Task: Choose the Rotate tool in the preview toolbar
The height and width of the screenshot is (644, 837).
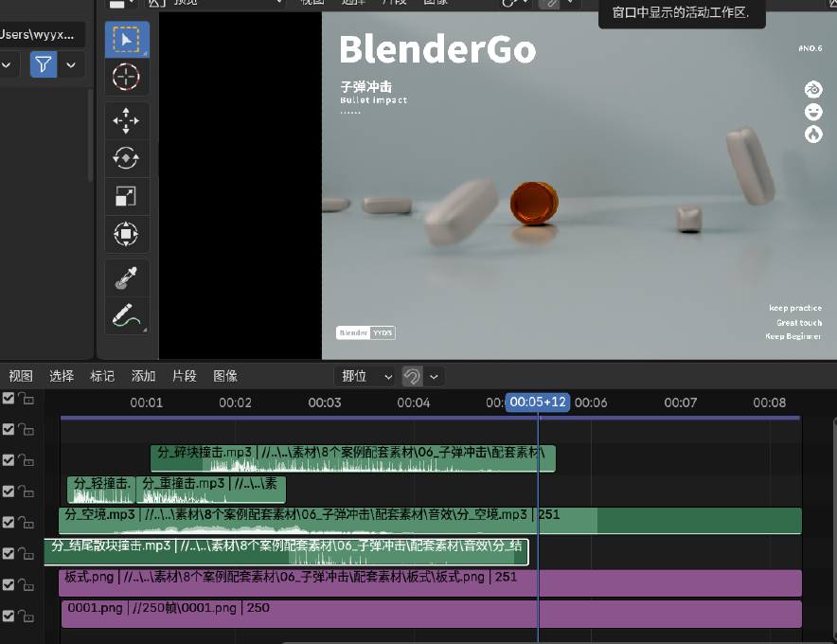Action: [x=127, y=158]
